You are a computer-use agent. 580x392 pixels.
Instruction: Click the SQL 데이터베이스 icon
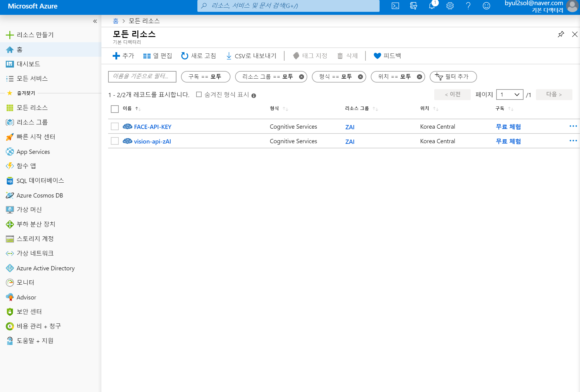pos(10,181)
